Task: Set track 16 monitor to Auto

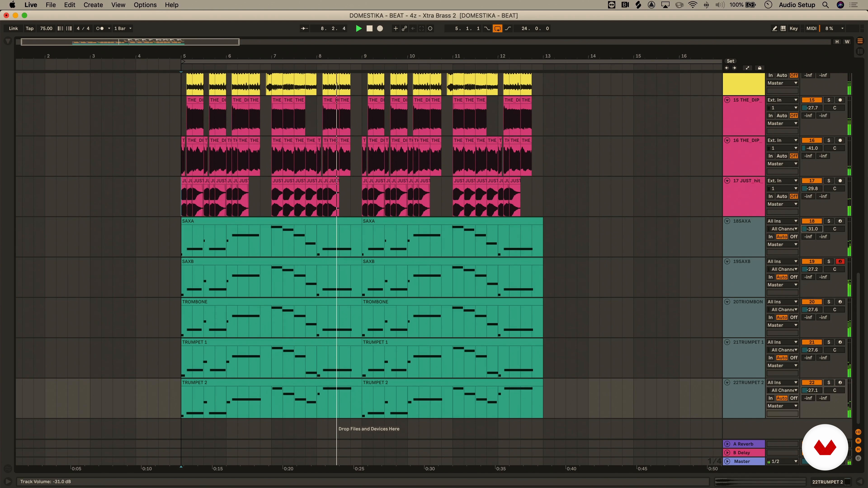Action: click(x=782, y=156)
